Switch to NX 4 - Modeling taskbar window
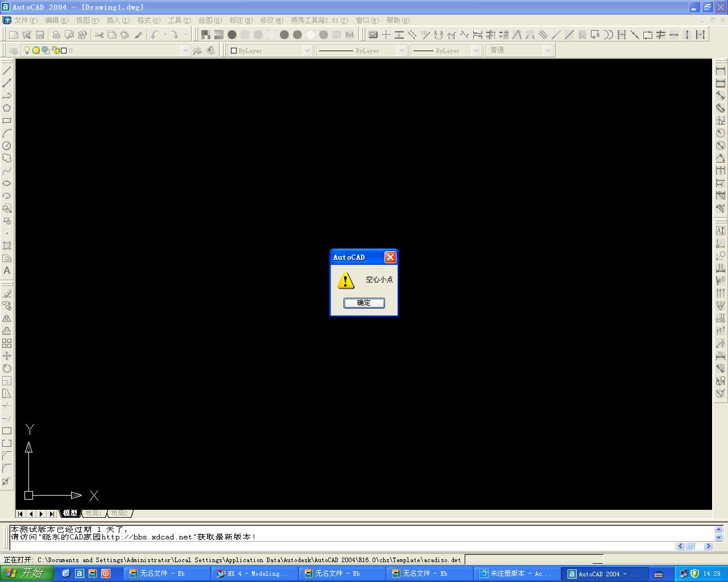Viewport: 728px width, 582px height. click(254, 574)
